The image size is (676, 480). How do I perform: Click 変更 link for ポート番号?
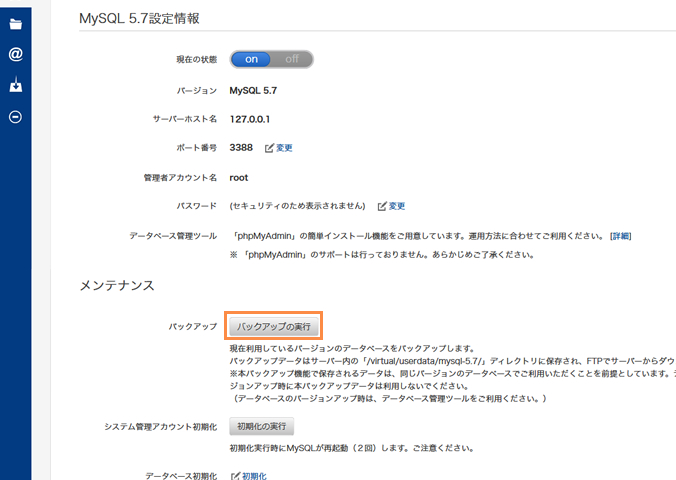tap(284, 148)
